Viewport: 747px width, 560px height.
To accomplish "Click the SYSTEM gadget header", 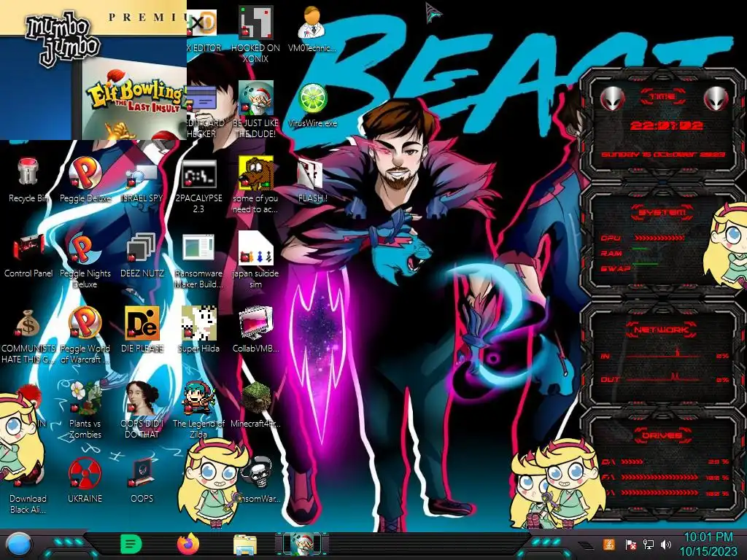I will tap(662, 212).
